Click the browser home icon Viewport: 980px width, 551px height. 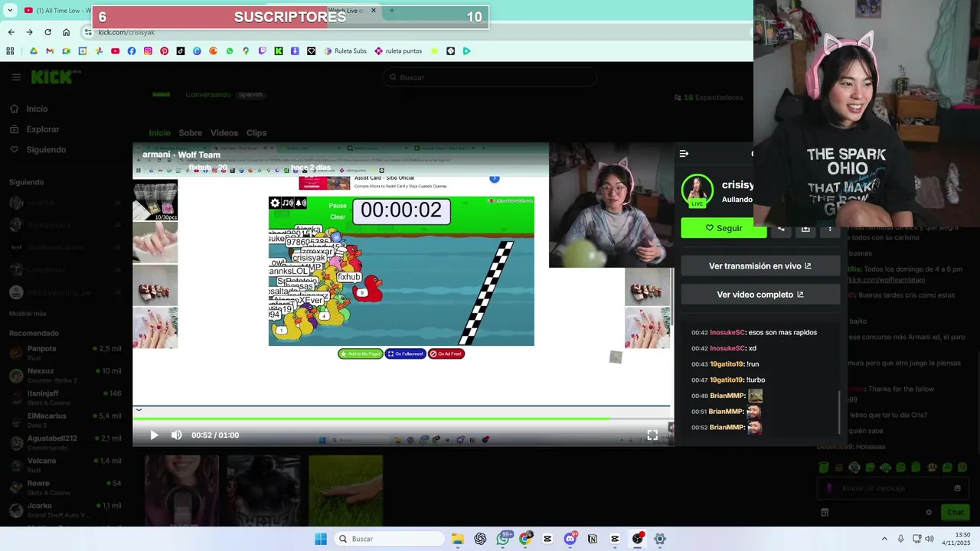pos(66,32)
